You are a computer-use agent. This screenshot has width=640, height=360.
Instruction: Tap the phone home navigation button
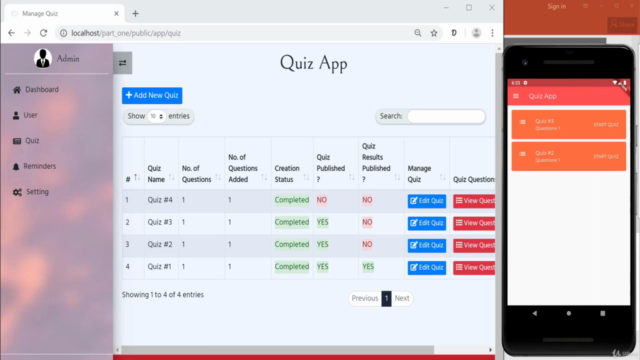569,313
